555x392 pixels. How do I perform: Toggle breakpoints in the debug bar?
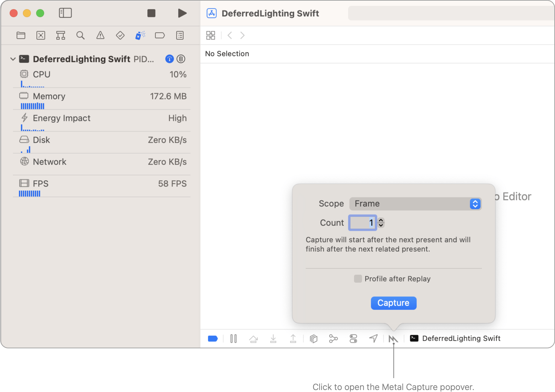(x=213, y=338)
